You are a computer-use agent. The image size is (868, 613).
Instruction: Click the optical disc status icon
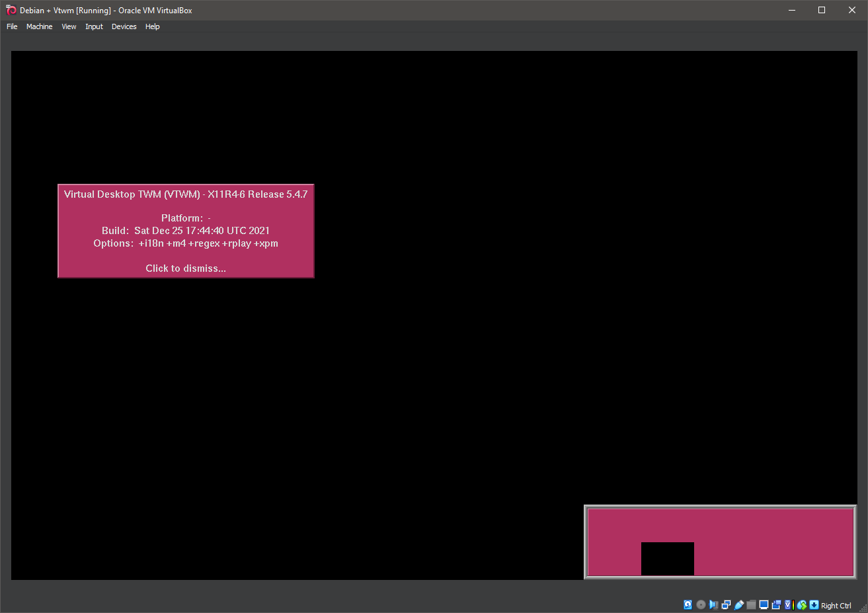tap(701, 605)
